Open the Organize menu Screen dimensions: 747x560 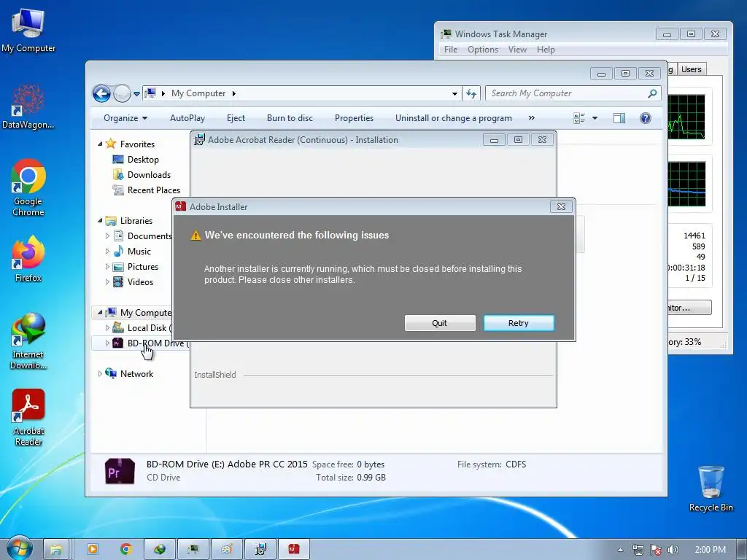pyautogui.click(x=125, y=118)
